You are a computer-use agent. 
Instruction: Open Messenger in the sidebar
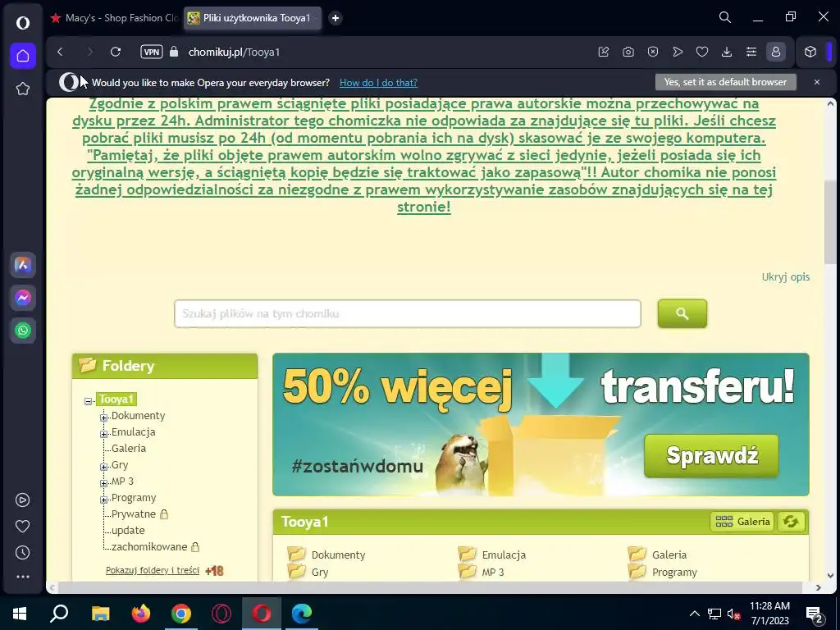click(22, 297)
